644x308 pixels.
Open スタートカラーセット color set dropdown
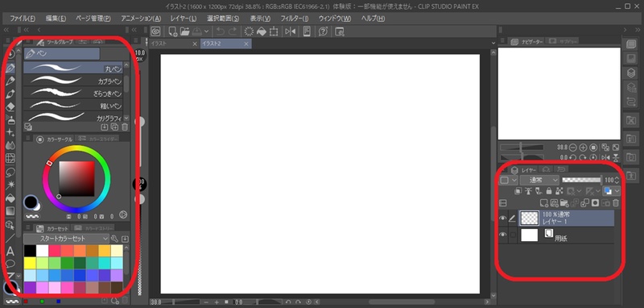click(x=66, y=239)
